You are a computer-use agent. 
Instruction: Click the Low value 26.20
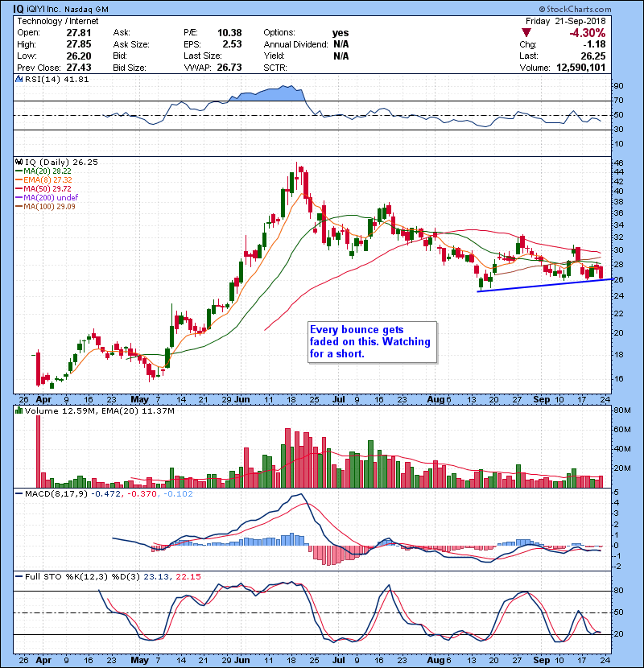click(79, 56)
